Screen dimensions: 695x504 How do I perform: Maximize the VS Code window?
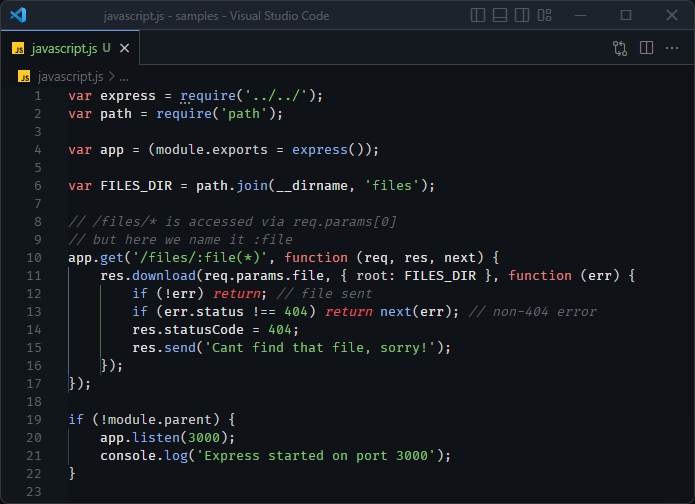625,15
